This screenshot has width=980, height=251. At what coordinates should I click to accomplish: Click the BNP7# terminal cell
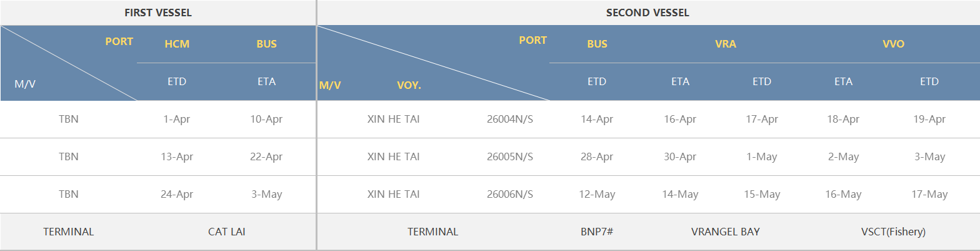coord(596,232)
